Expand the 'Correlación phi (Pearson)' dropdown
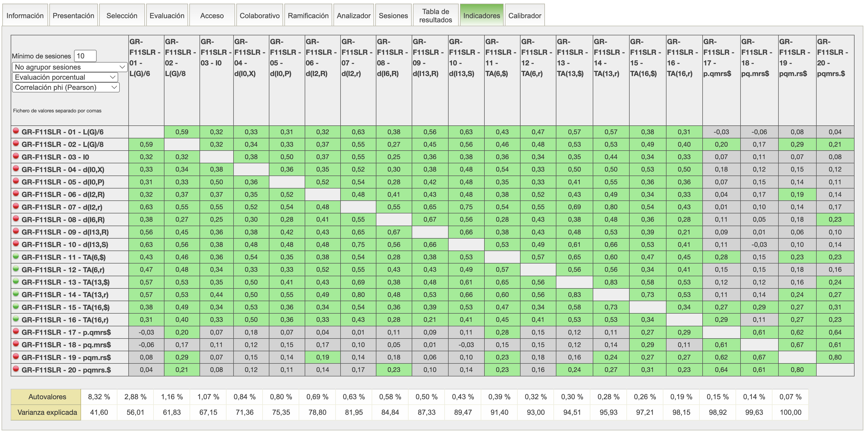Image resolution: width=868 pixels, height=434 pixels. click(x=66, y=87)
